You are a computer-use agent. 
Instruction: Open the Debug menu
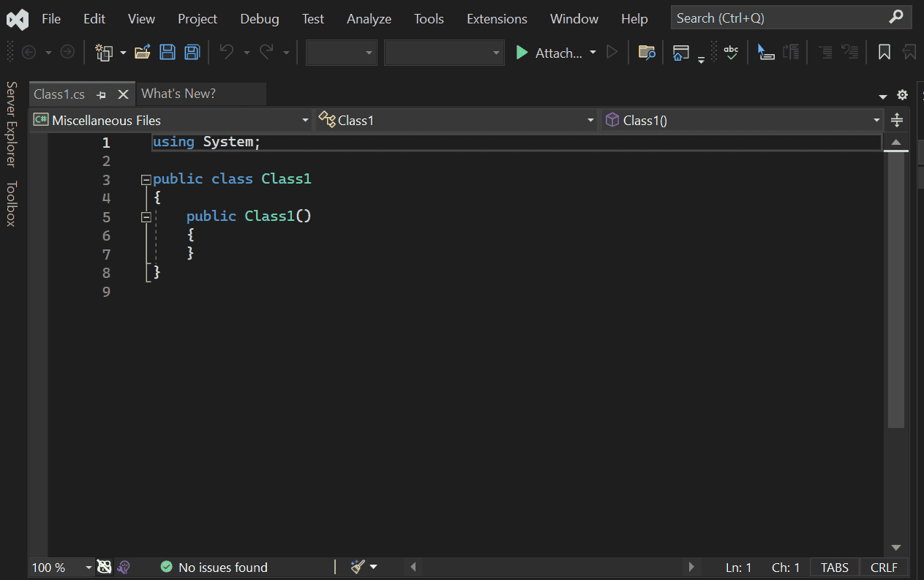click(259, 18)
